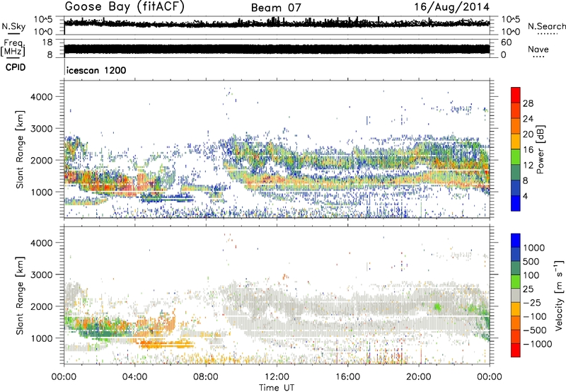Click the 'Beam 07' label
Image resolution: width=566 pixels, height=392 pixels.
click(x=276, y=8)
